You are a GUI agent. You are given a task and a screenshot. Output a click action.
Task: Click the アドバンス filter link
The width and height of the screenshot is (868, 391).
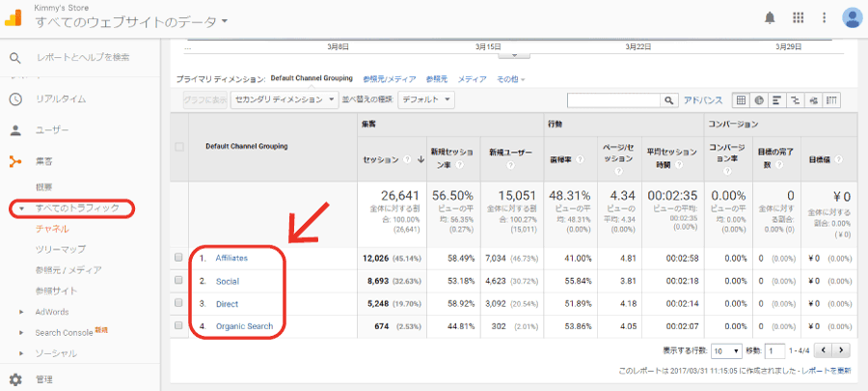(703, 100)
